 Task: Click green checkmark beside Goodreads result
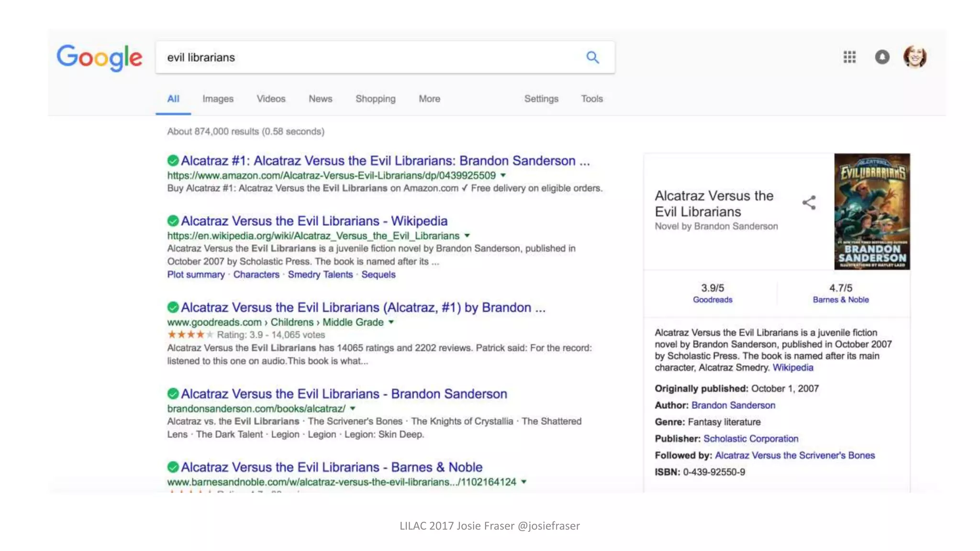[173, 308]
